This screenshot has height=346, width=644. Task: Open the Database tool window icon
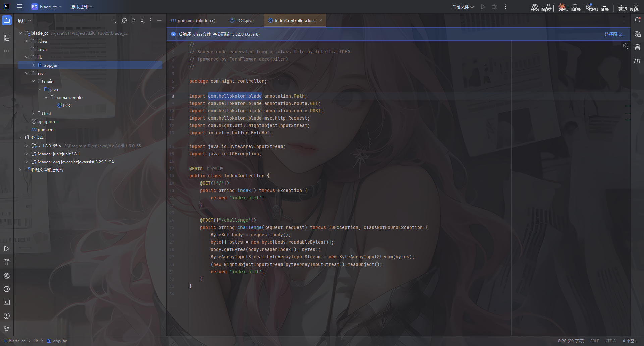637,47
